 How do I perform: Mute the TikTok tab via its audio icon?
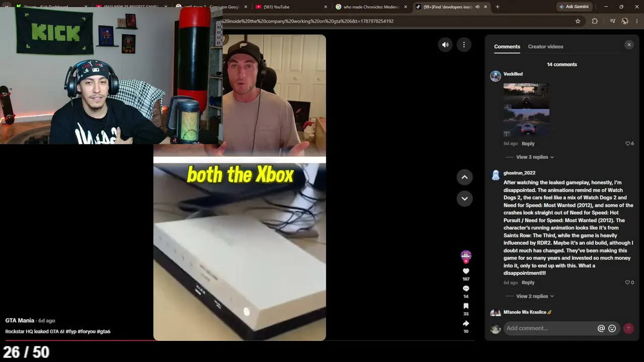point(477,7)
